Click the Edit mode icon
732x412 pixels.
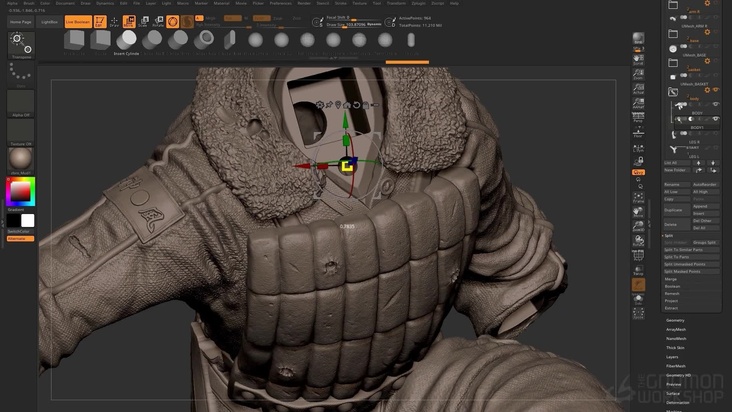(100, 21)
